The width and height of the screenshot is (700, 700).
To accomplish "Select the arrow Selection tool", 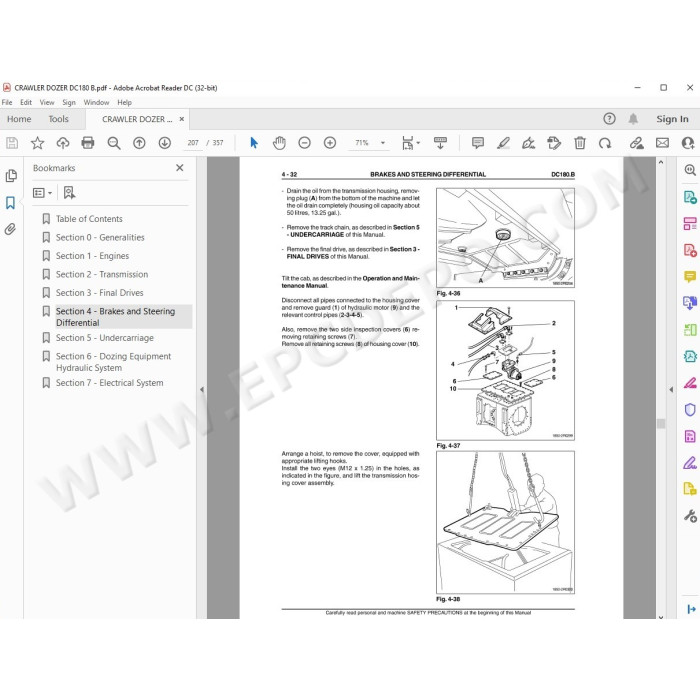I will click(254, 143).
